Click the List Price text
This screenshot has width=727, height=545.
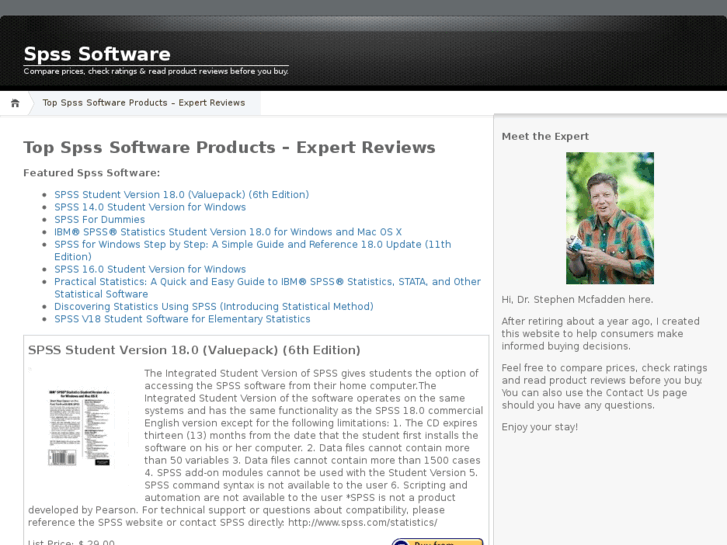[71, 542]
